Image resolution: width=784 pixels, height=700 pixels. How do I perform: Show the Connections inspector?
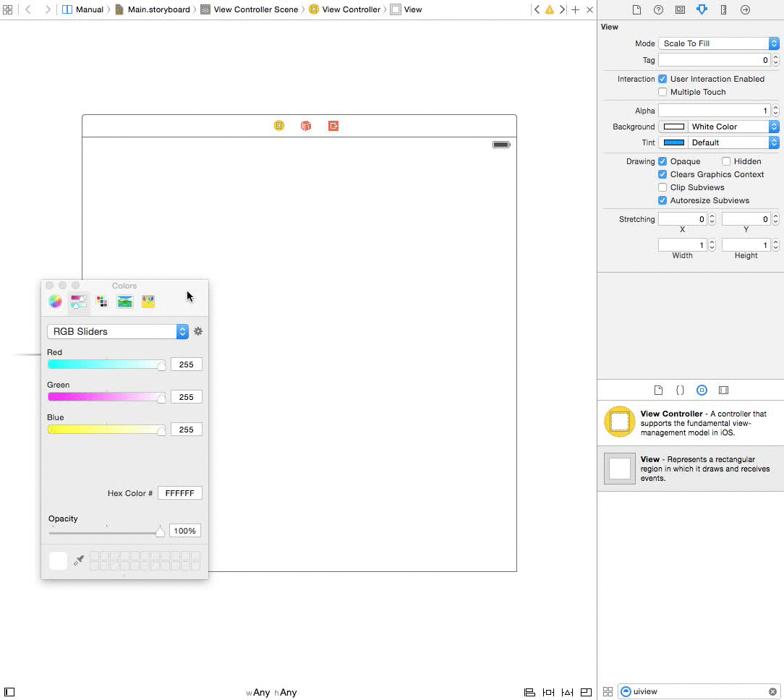[x=745, y=9]
